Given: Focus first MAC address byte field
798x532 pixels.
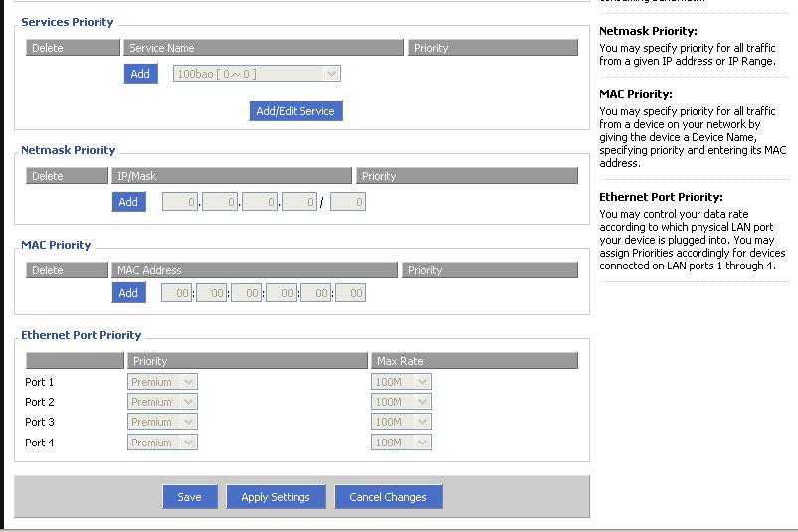Looking at the screenshot, I should (x=176, y=293).
